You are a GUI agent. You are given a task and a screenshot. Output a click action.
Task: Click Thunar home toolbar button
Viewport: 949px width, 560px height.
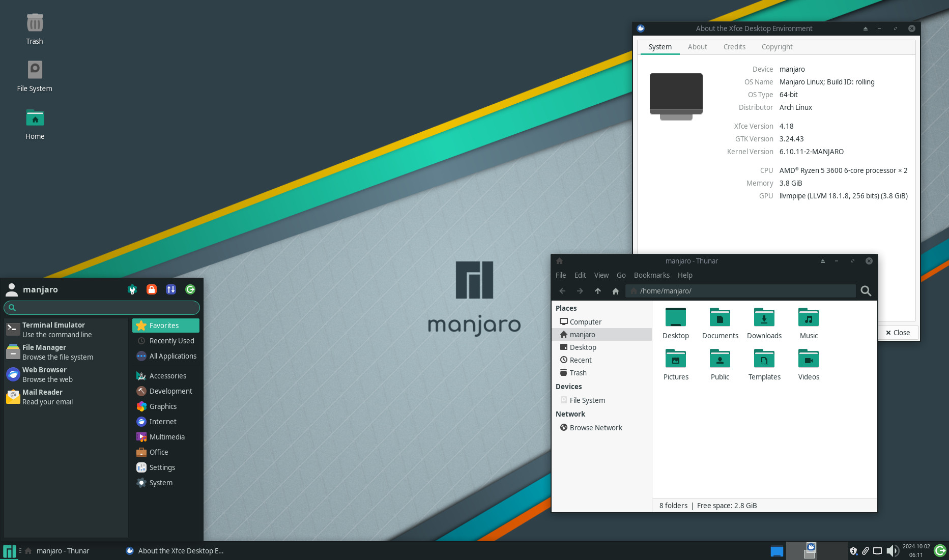[x=616, y=291]
